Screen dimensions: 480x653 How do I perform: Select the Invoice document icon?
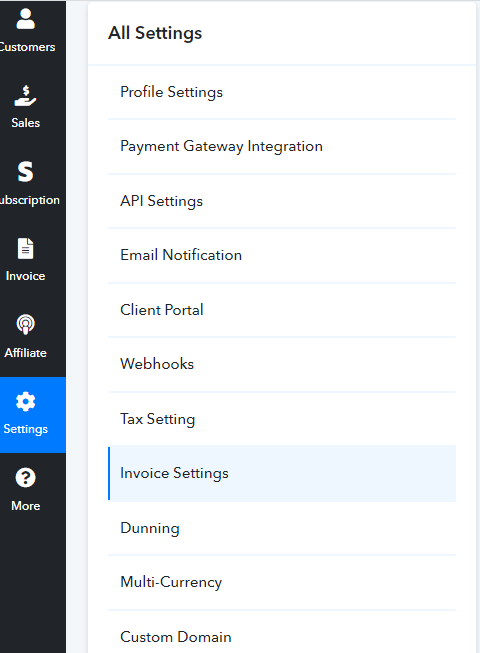click(x=25, y=249)
